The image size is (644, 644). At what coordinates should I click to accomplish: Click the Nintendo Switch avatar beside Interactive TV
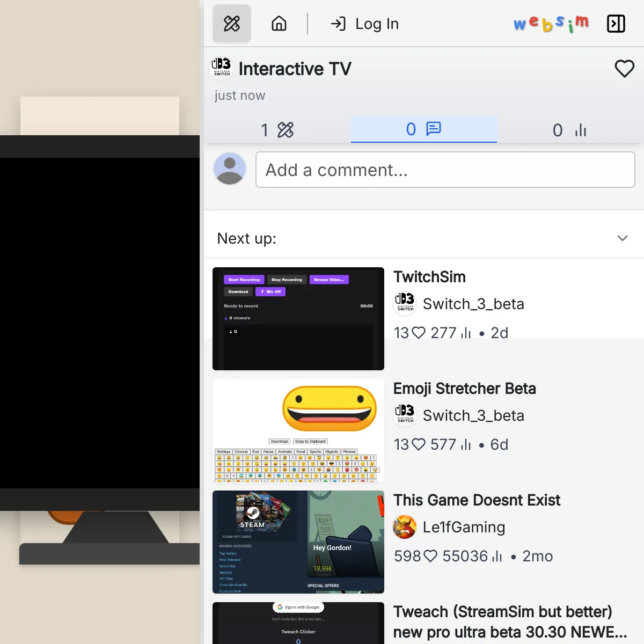(222, 68)
